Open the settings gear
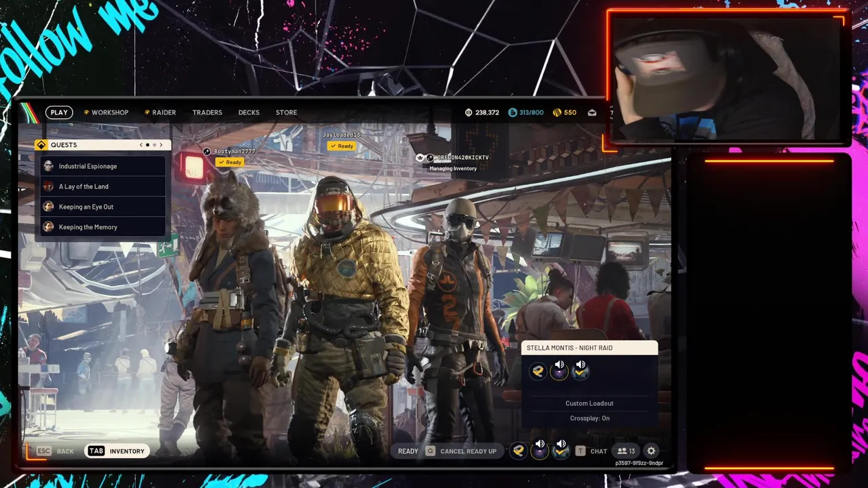The width and height of the screenshot is (868, 488). point(651,451)
